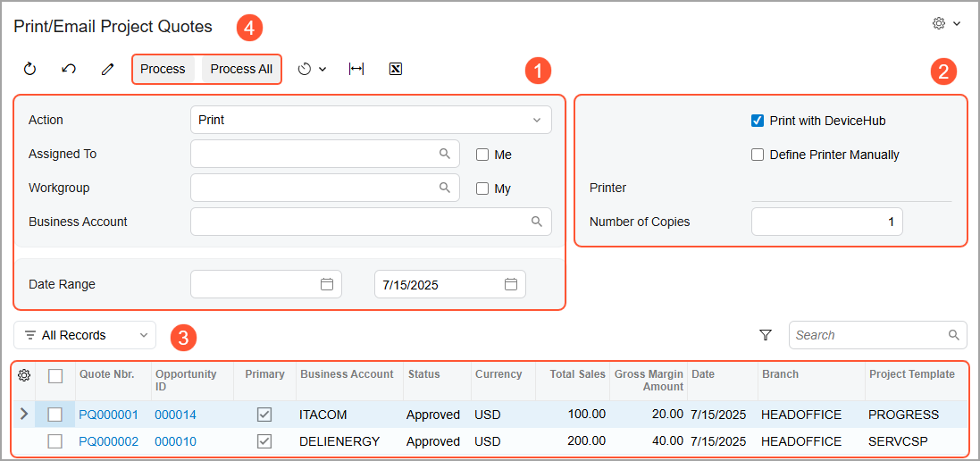Disable Print with DeviceHub checkbox
This screenshot has width=980, height=461.
click(758, 121)
